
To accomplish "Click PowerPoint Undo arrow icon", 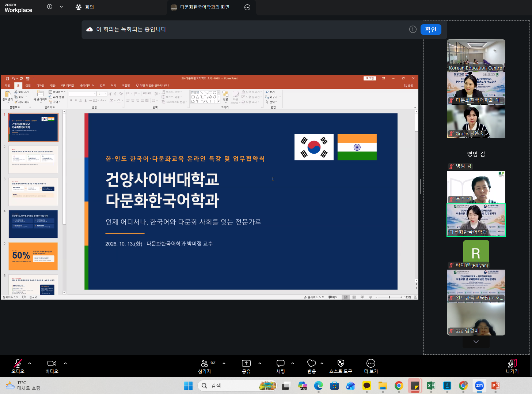I will pos(14,78).
